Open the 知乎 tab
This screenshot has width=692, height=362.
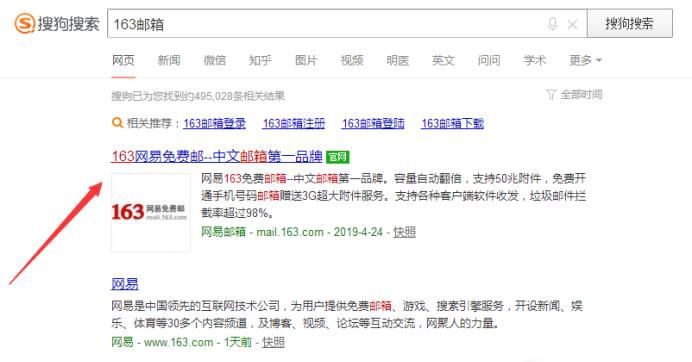pos(260,60)
